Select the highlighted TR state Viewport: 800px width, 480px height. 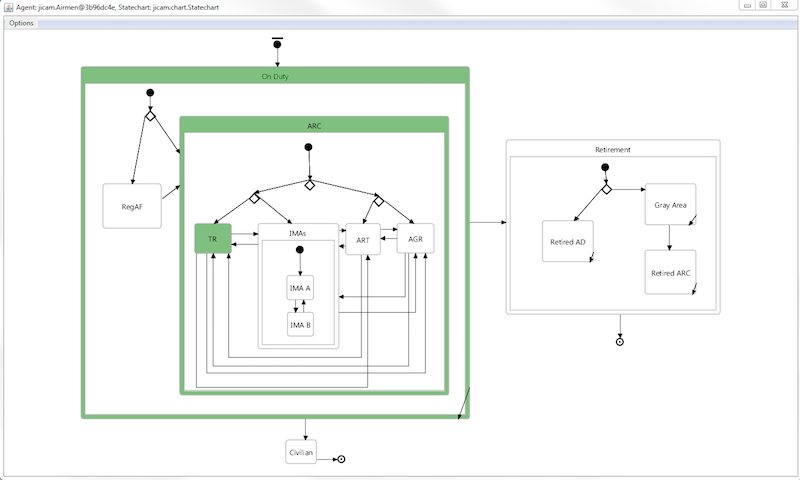(x=212, y=239)
